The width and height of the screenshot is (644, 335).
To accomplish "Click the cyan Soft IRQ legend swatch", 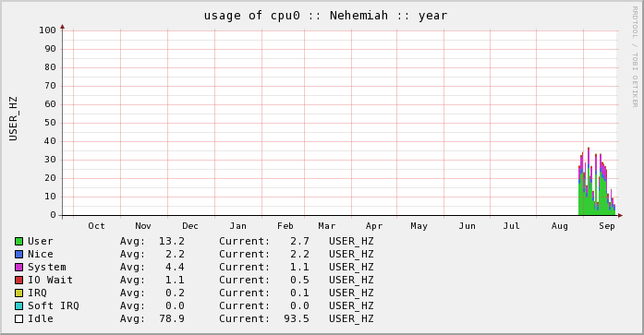I will [18, 305].
